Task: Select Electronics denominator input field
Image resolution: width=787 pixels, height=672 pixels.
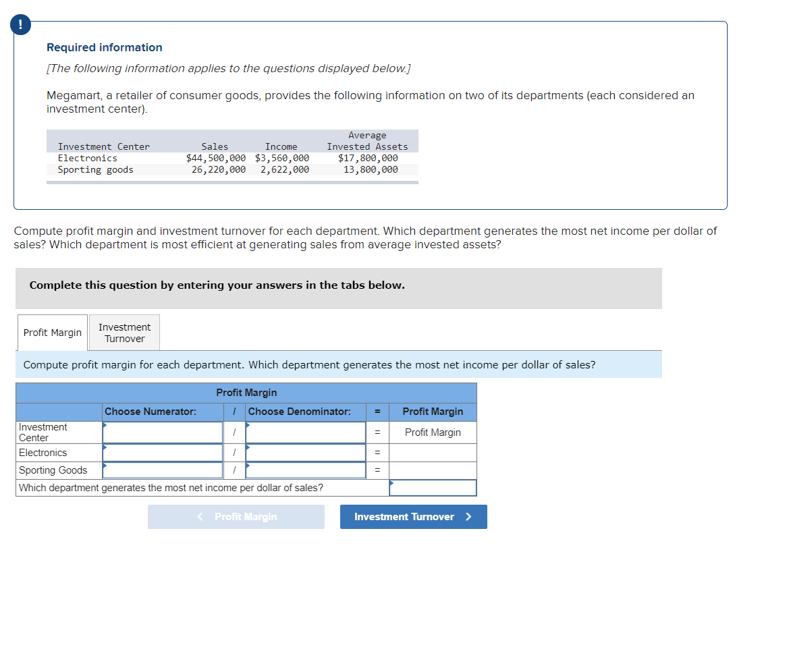Action: [x=306, y=453]
